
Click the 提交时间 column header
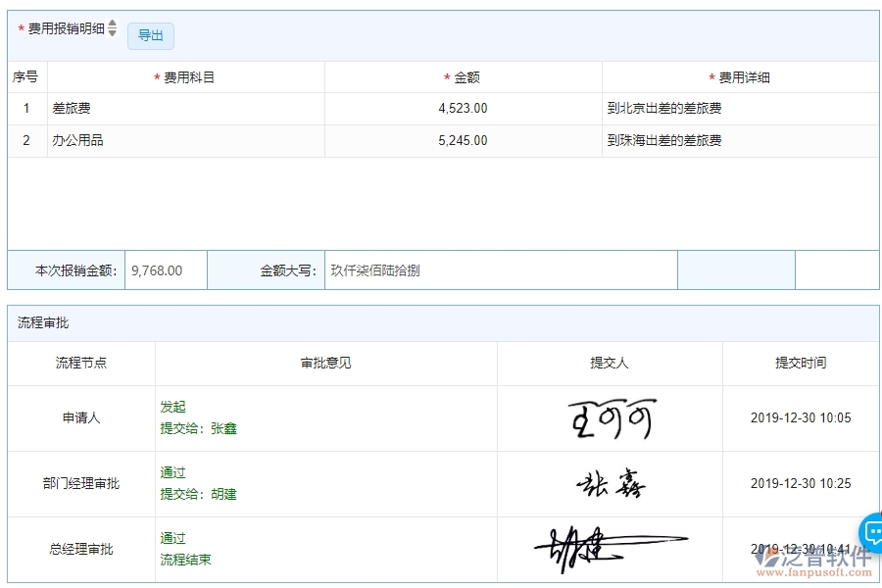[x=803, y=363]
